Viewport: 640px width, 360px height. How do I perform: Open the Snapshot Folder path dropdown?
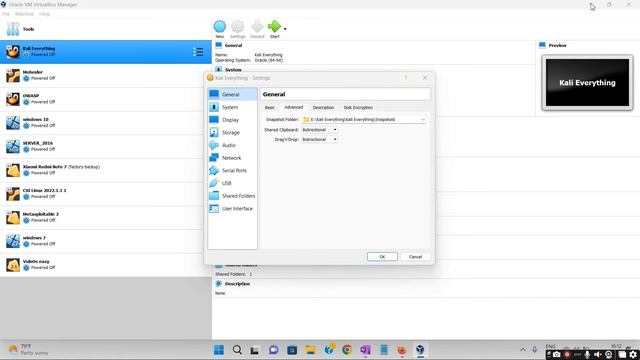(364, 120)
